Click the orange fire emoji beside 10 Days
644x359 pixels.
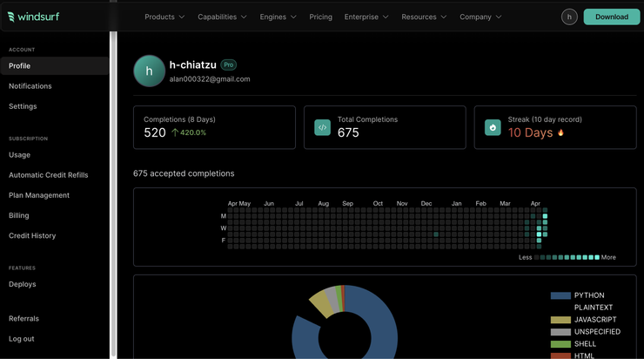click(560, 132)
